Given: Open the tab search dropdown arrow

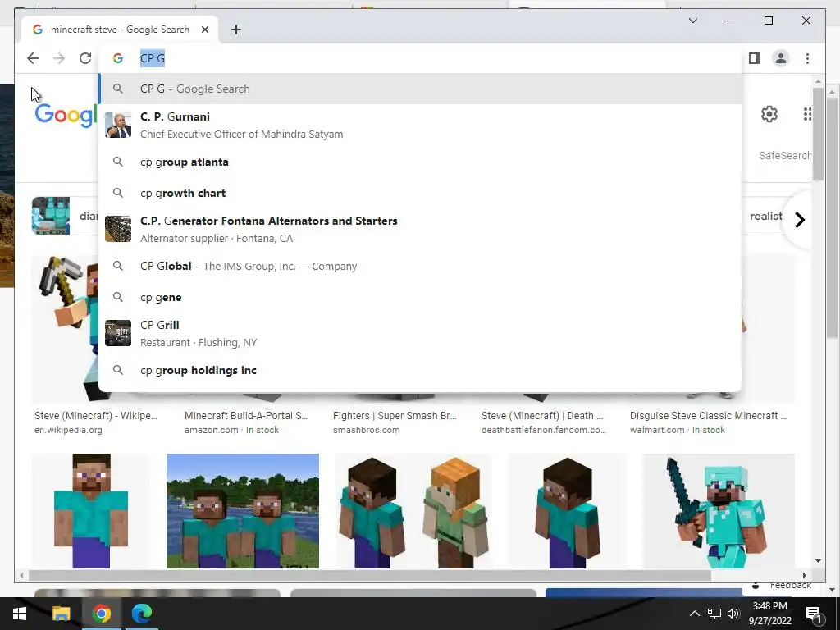Looking at the screenshot, I should point(692,21).
